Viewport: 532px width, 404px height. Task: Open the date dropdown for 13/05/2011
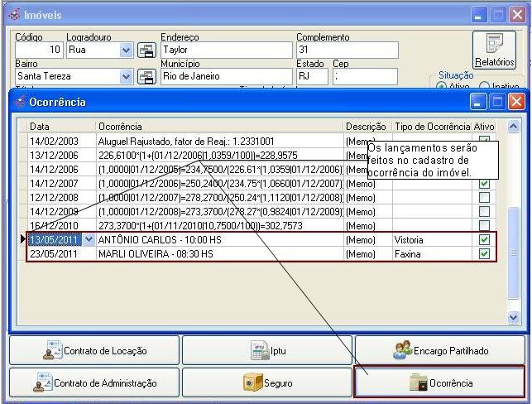point(89,240)
